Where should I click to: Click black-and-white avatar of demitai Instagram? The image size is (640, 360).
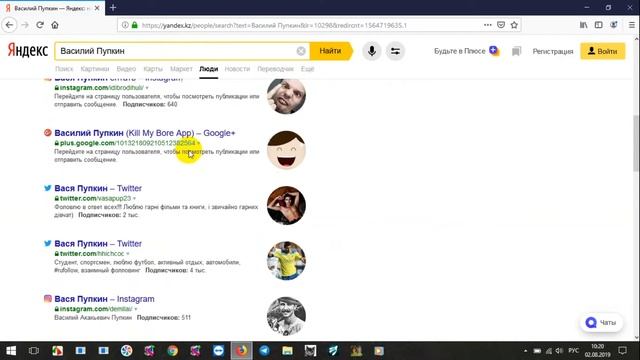tap(286, 316)
